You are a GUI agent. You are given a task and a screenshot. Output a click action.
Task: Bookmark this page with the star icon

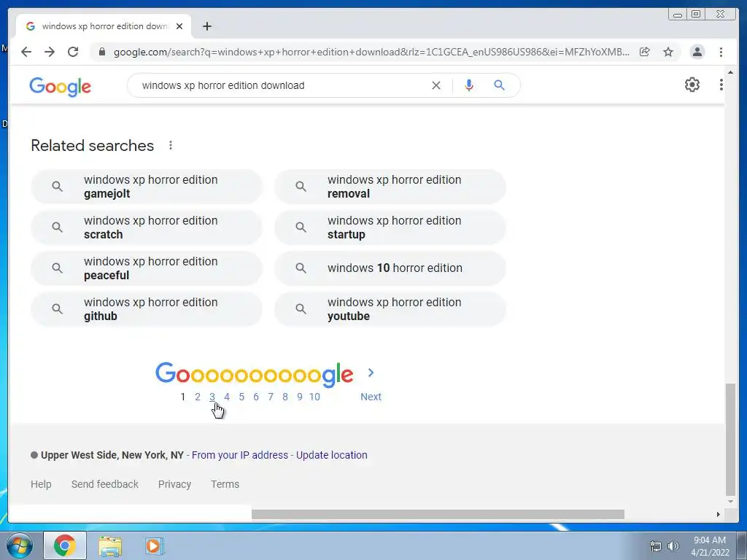tap(668, 52)
